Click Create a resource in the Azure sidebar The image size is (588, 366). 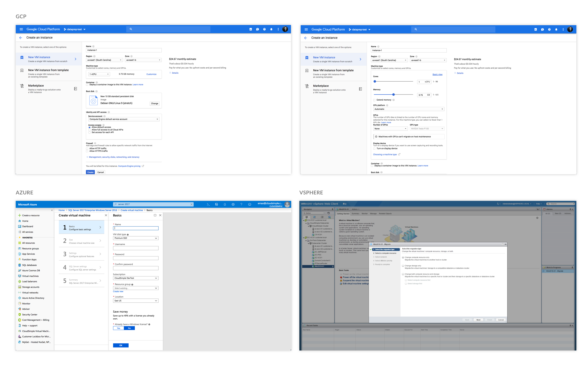(29, 216)
